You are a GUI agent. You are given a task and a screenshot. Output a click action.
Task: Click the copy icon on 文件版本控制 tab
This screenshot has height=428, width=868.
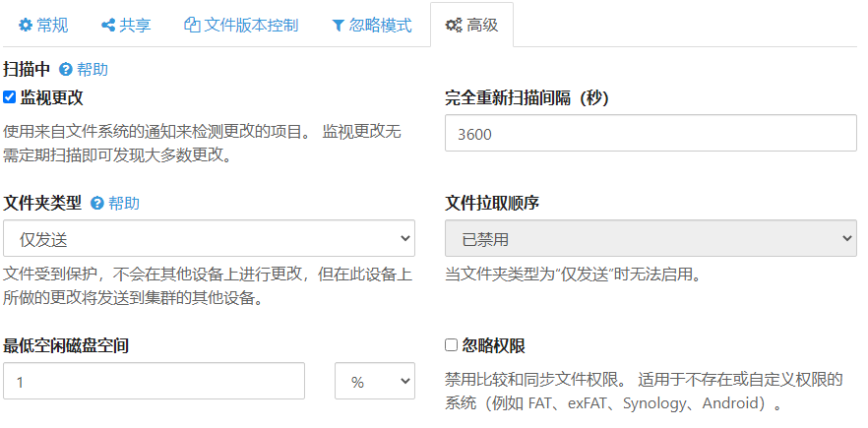point(192,25)
